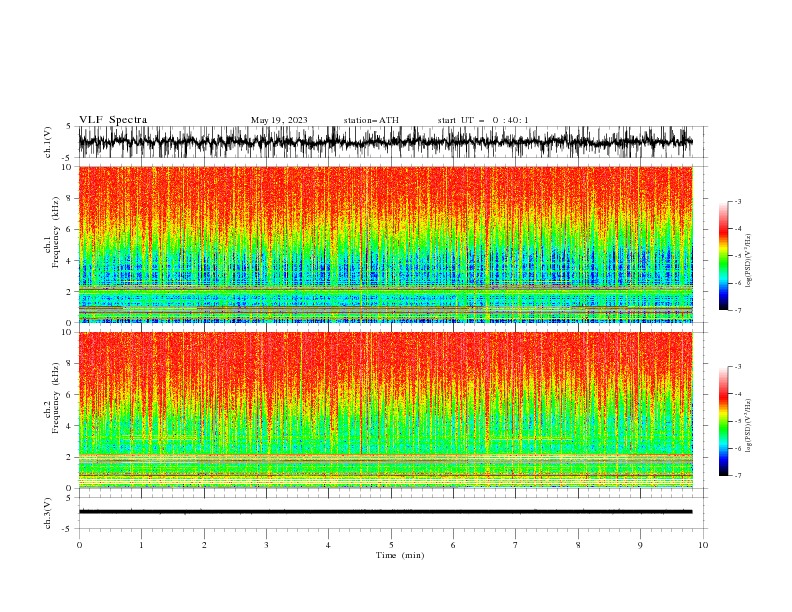Click the ch.1 PSD color scale bar
Image resolution: width=792 pixels, height=612 pixels.
pos(723,256)
